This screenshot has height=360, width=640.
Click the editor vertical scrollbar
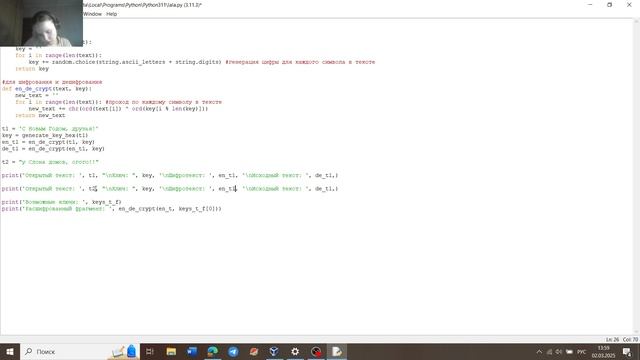(x=636, y=176)
